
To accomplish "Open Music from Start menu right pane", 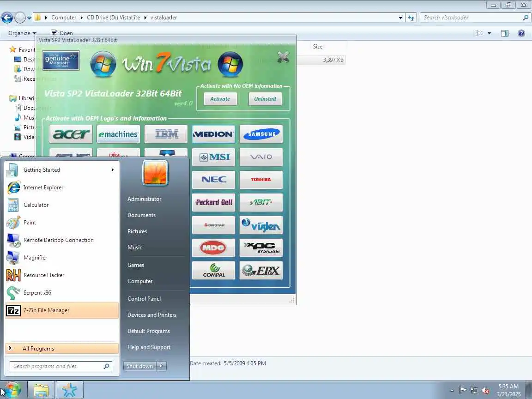I will (x=135, y=248).
